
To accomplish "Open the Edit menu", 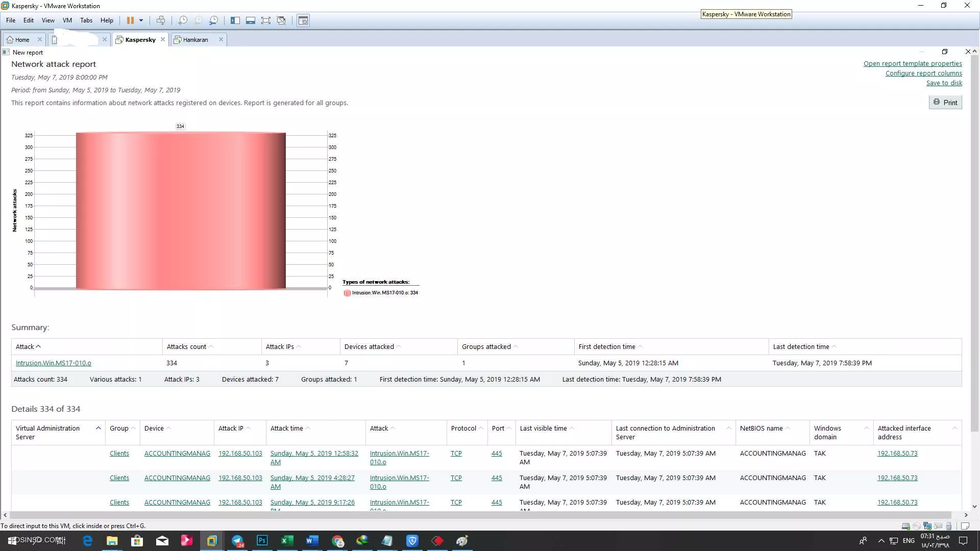I will point(29,20).
